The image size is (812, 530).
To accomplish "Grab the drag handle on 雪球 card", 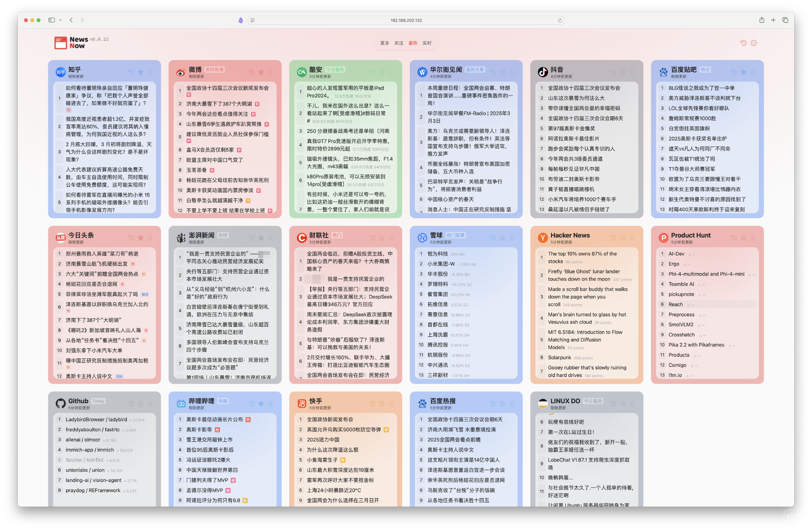I will 512,238.
